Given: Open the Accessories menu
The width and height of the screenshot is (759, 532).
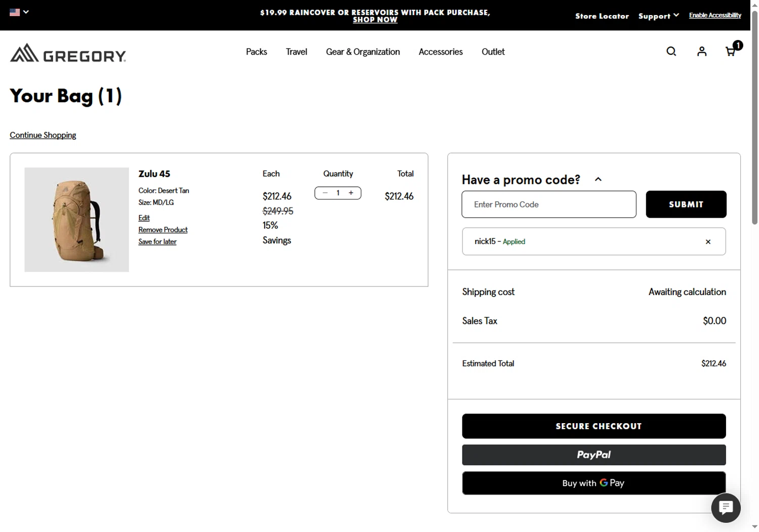Looking at the screenshot, I should [441, 52].
